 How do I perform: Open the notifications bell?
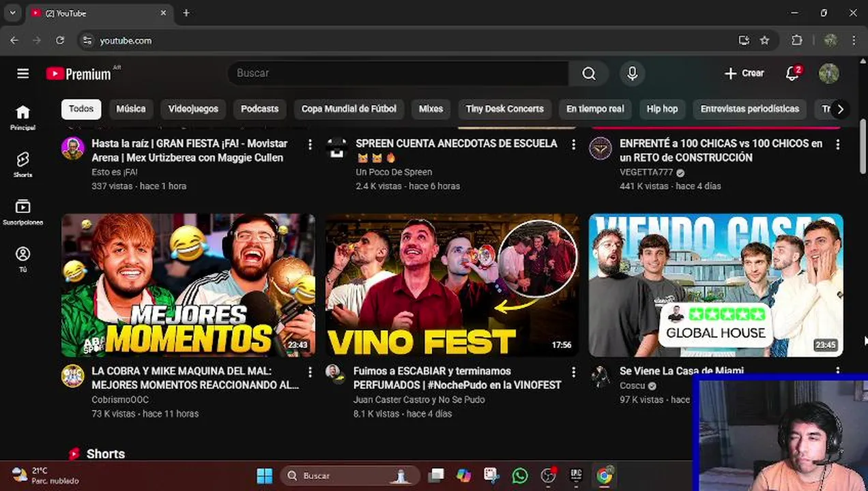(792, 74)
